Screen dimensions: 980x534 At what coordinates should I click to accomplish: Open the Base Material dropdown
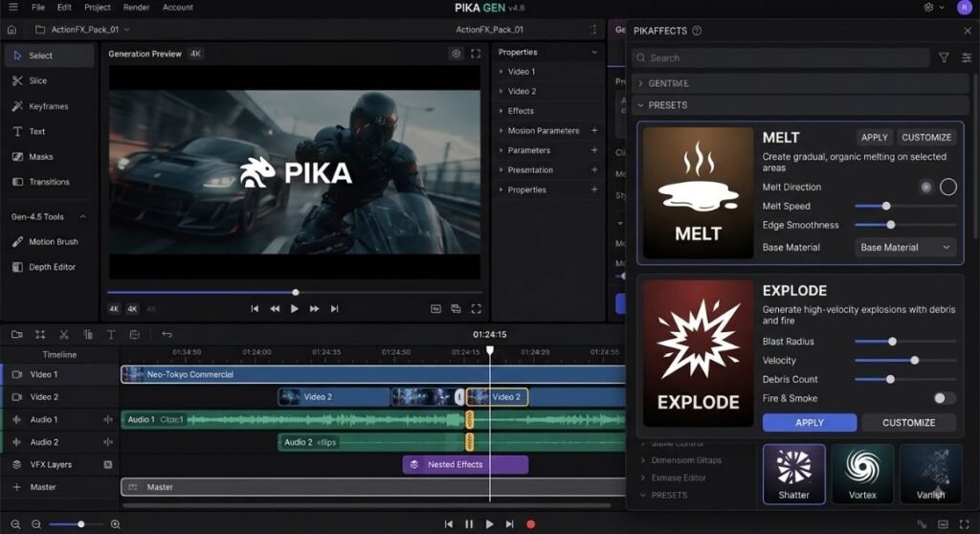click(x=905, y=248)
